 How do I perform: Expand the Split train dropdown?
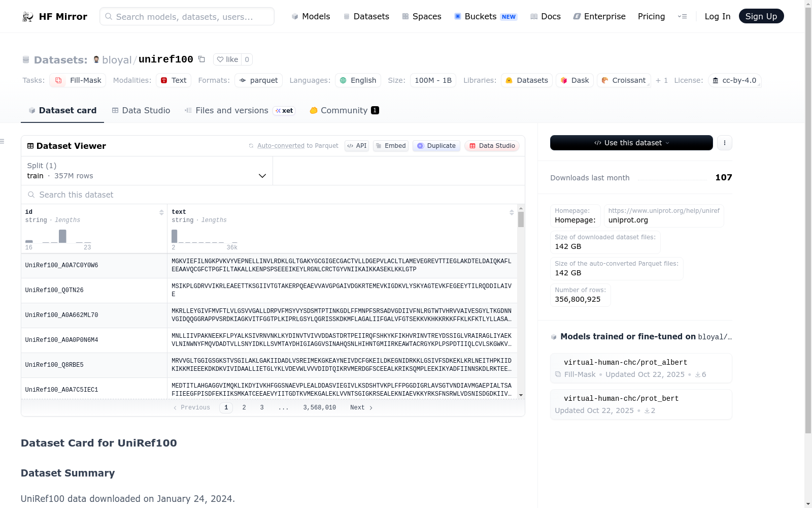pos(147,171)
